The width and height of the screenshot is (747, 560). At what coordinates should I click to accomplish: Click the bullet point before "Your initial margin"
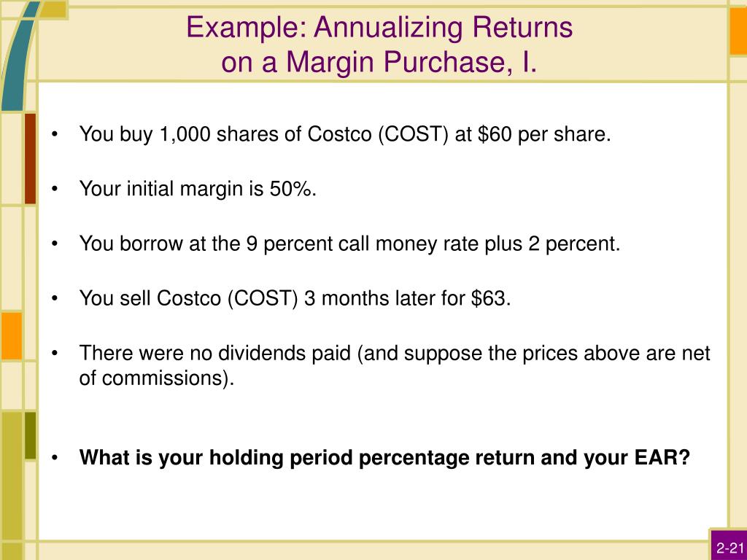point(56,190)
